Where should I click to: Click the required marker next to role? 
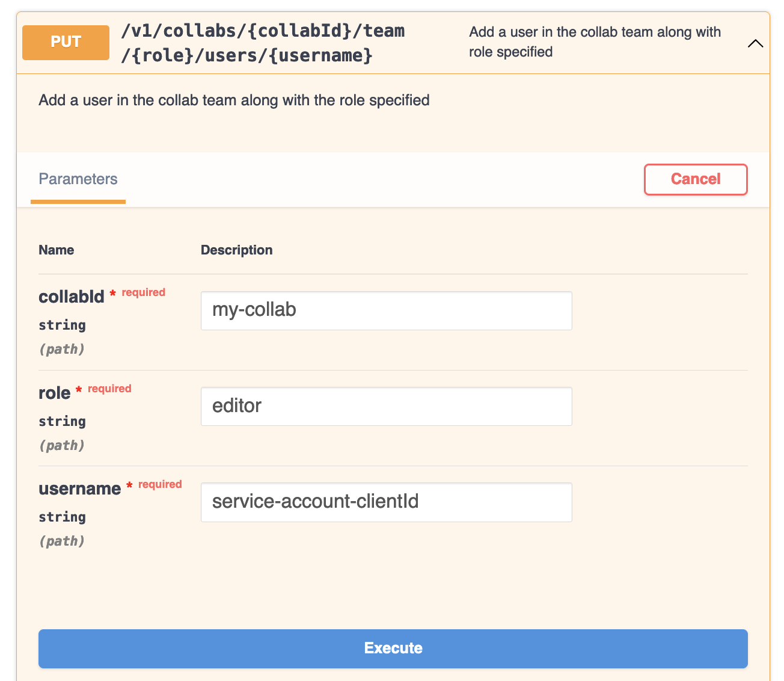(109, 389)
